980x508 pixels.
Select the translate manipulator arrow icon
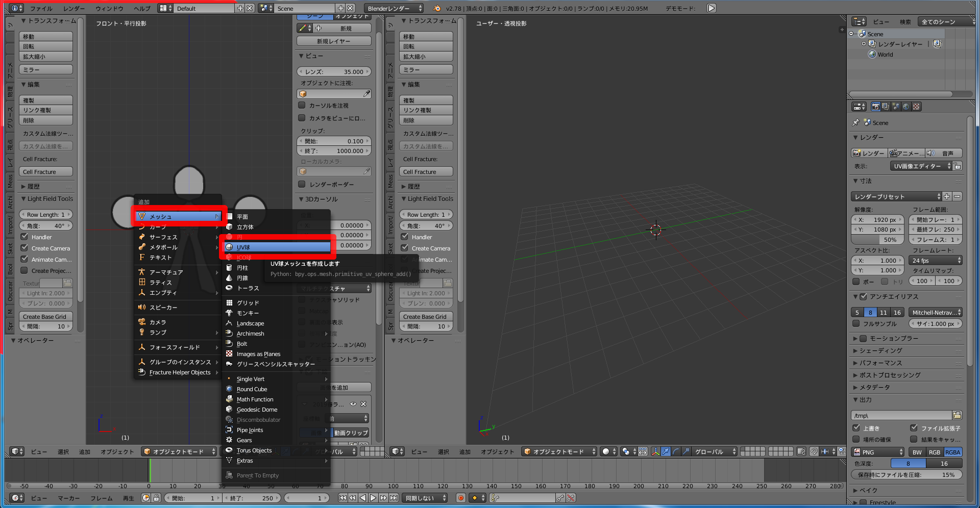[666, 451]
